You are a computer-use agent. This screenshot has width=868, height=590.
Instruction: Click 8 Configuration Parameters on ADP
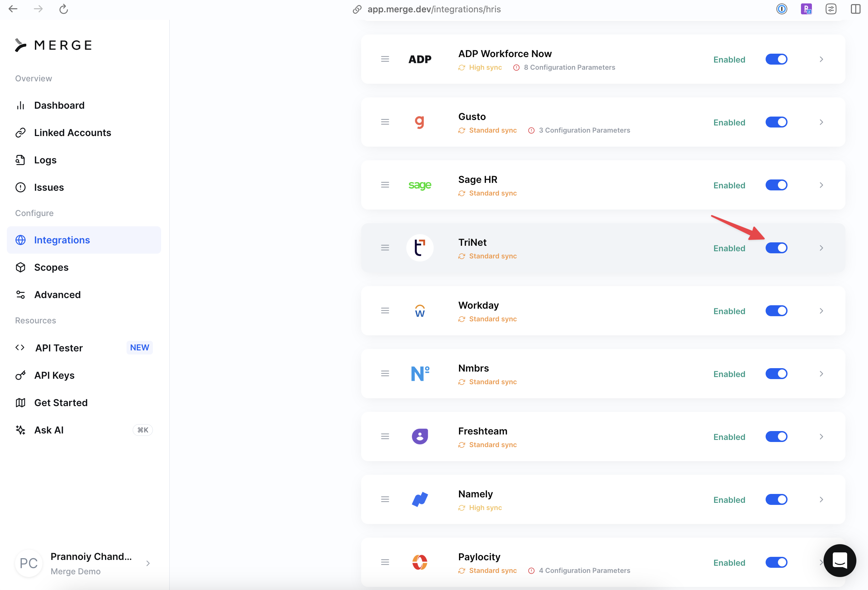point(569,67)
